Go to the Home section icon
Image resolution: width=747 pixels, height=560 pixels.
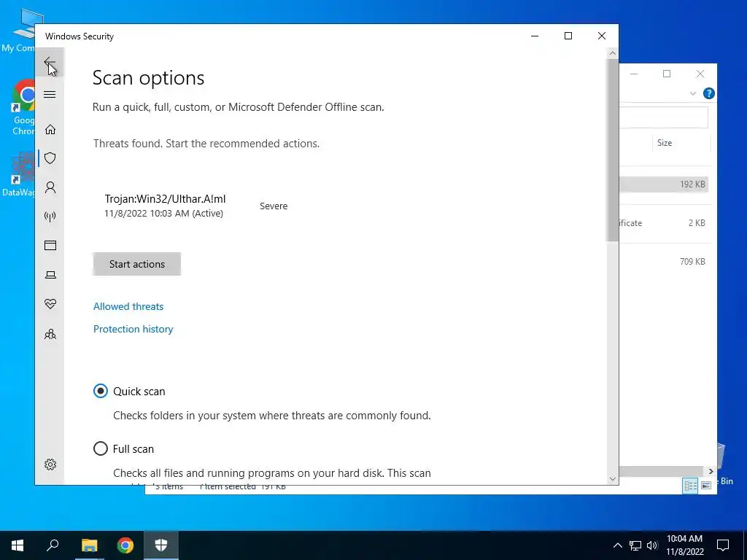50,130
